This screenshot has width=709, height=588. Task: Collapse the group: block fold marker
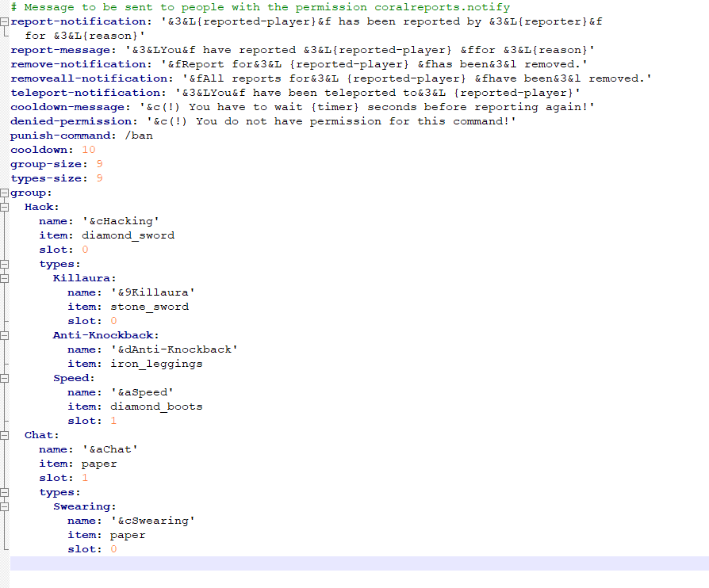point(5,193)
